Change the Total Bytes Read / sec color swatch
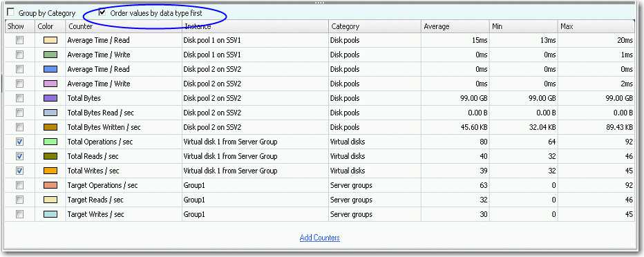The height and width of the screenshot is (257, 644). pyautogui.click(x=50, y=113)
